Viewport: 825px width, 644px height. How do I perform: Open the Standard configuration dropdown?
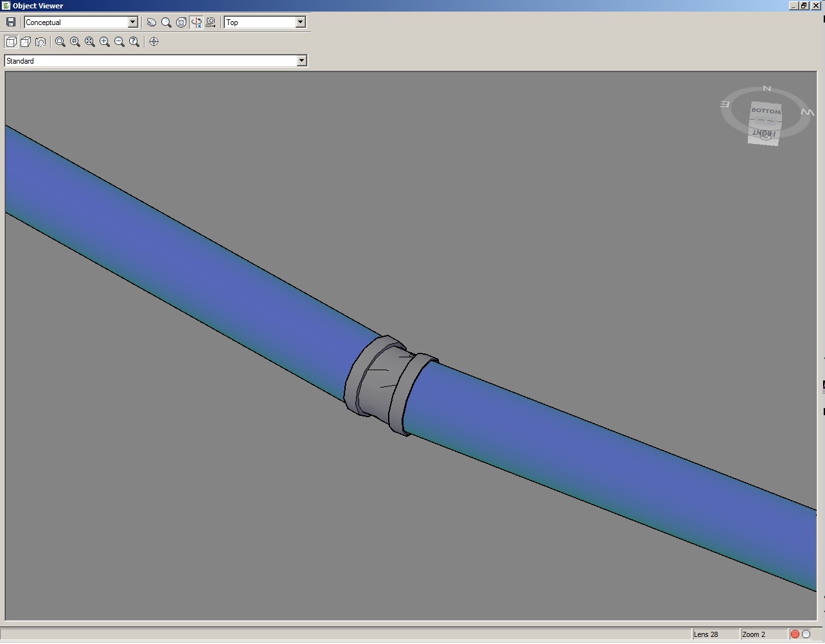coord(302,60)
